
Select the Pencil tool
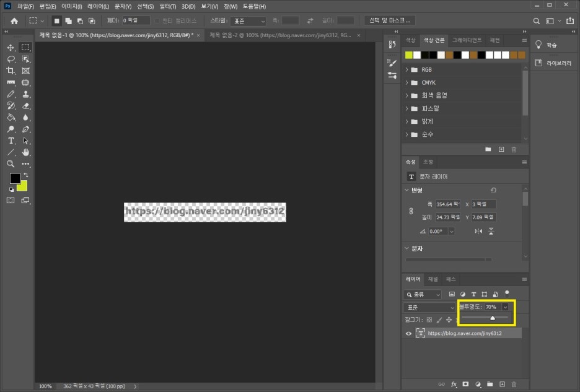(11, 94)
